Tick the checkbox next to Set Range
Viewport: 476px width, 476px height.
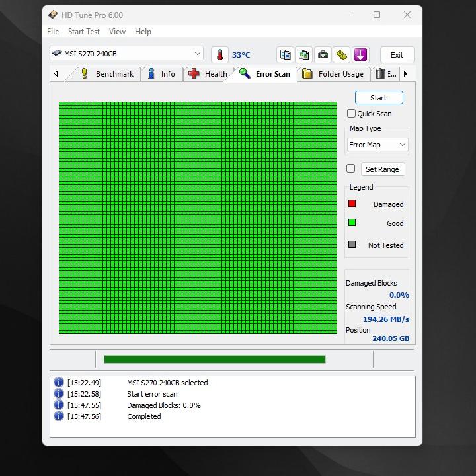(x=351, y=169)
